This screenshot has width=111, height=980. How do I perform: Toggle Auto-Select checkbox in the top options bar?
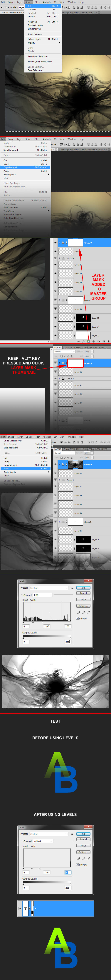coord(6,7)
